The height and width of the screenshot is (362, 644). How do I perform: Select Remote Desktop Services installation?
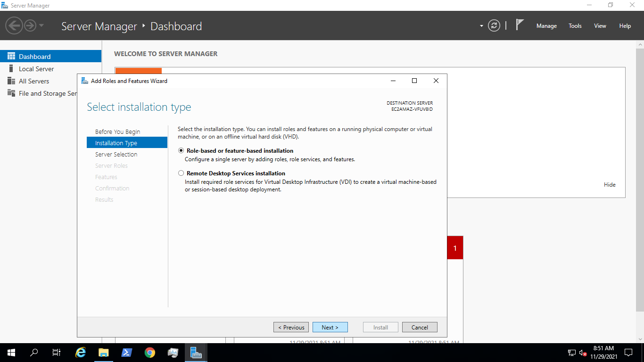coord(181,173)
